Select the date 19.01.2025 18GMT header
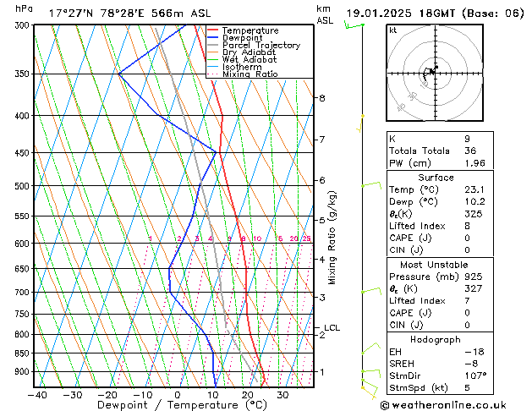 [x=400, y=14]
